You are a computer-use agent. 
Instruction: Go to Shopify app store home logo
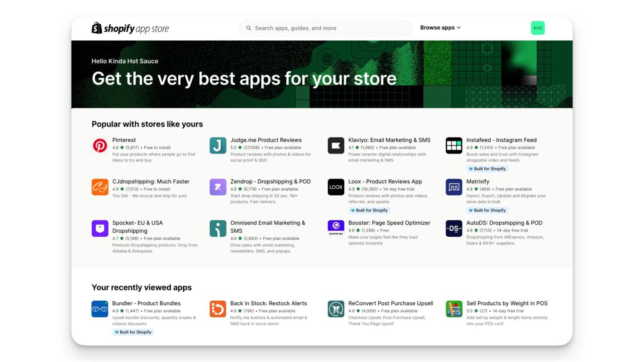(x=130, y=28)
